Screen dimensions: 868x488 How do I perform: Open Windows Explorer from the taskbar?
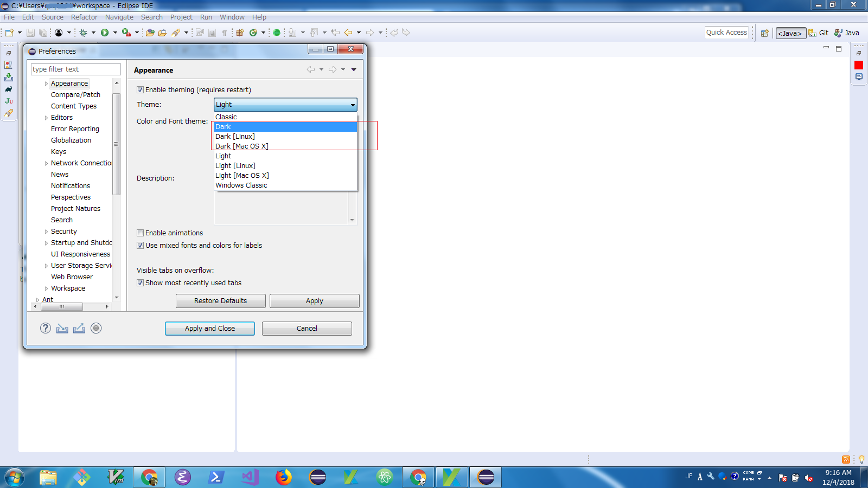coord(48,477)
